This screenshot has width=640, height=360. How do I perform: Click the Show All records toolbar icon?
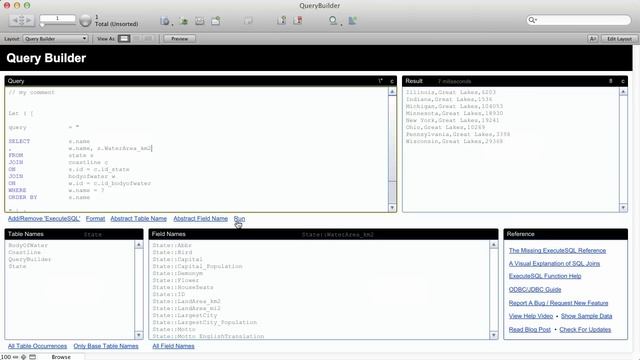pos(165,21)
